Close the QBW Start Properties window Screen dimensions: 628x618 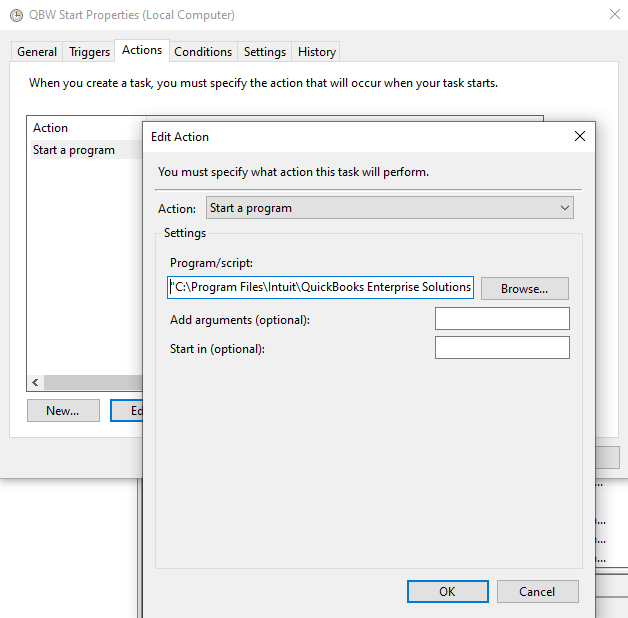(613, 15)
